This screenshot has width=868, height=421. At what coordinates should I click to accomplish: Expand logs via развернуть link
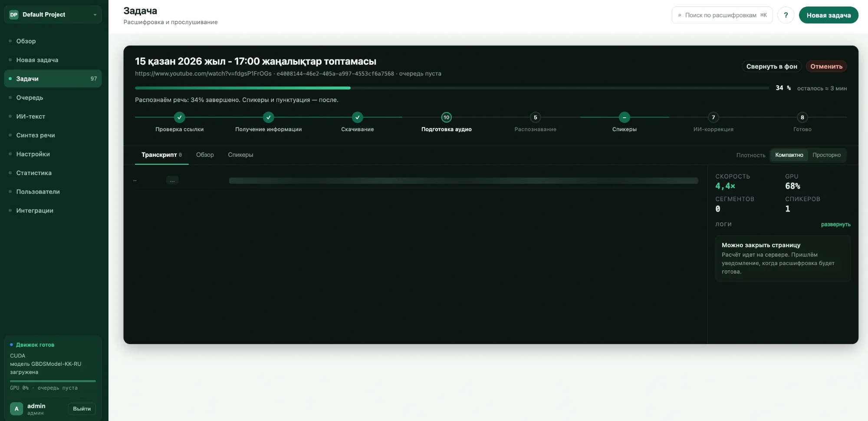click(835, 225)
